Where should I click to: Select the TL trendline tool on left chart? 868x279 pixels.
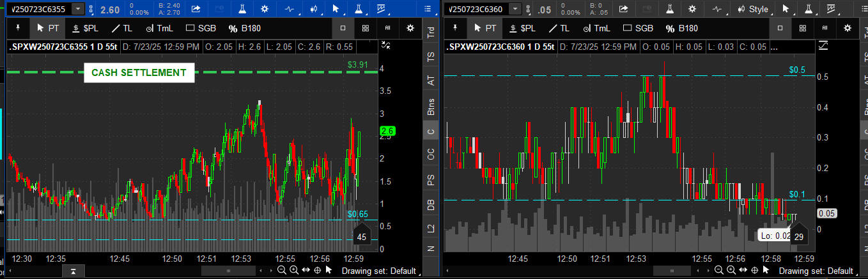pyautogui.click(x=121, y=28)
